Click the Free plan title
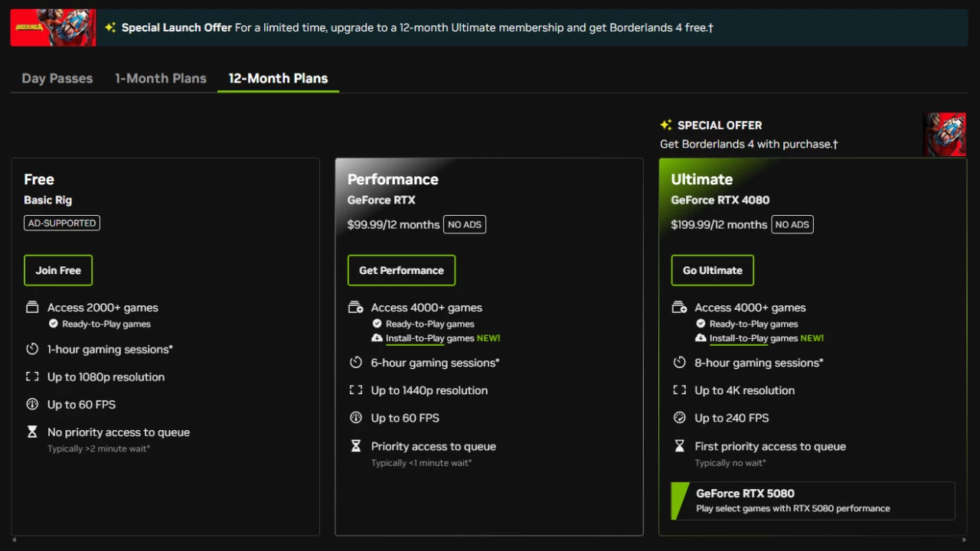Screen dimensions: 980x551 point(39,180)
